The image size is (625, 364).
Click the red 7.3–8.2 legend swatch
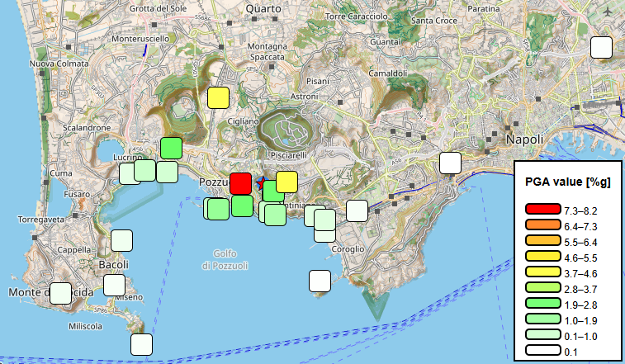click(x=543, y=209)
